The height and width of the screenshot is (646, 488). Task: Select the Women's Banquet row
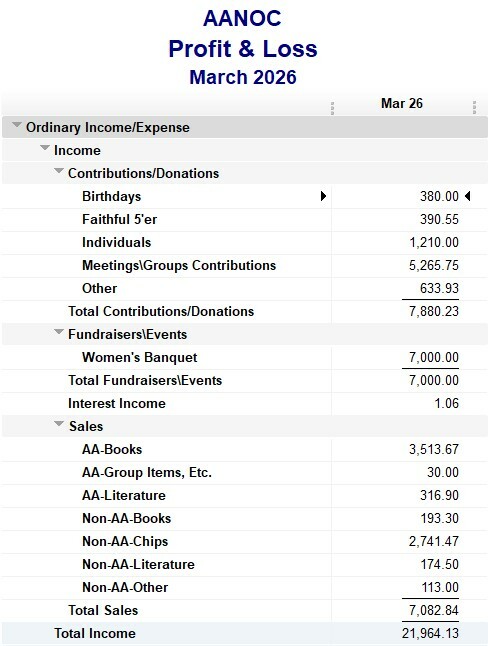(244, 358)
